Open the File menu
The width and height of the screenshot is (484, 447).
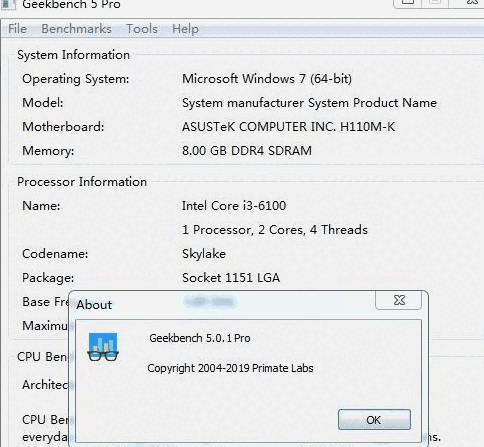pyautogui.click(x=17, y=29)
